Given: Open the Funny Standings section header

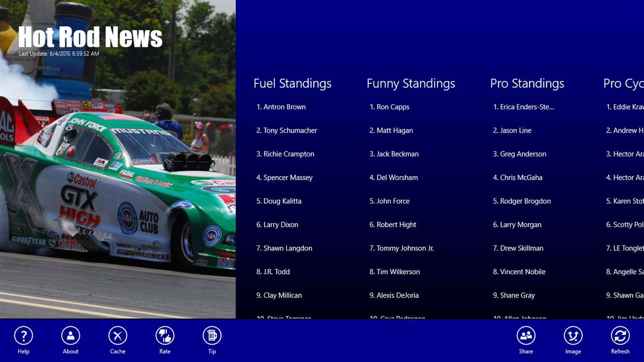Looking at the screenshot, I should [411, 84].
